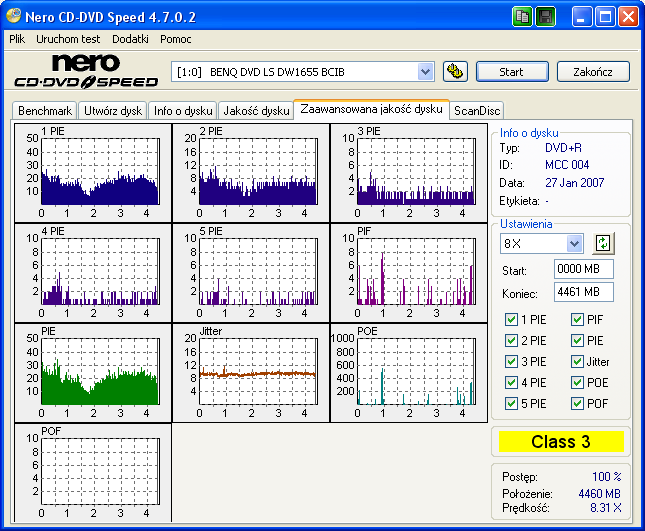Click the POE graph
645x531 pixels.
(416, 372)
